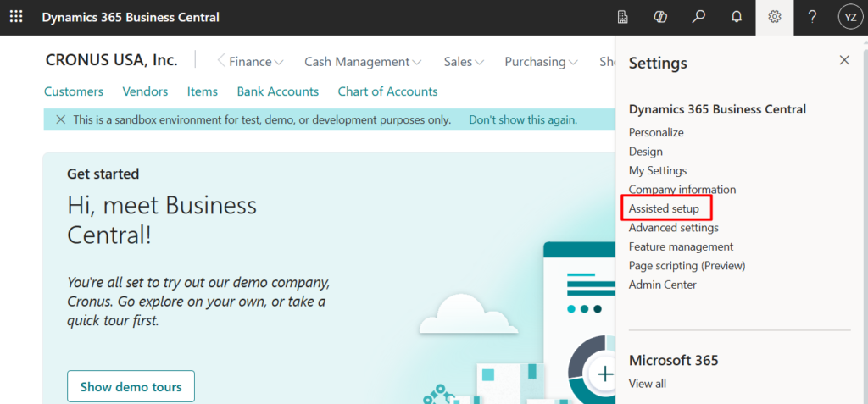Click the search magnifier icon

pyautogui.click(x=698, y=17)
